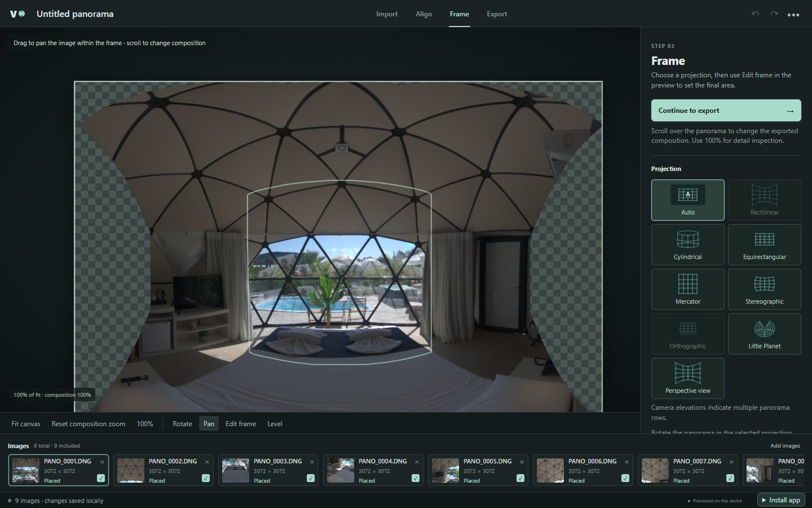Screen dimensions: 812x508
Task: Select the Stereographic projection
Action: 764,289
